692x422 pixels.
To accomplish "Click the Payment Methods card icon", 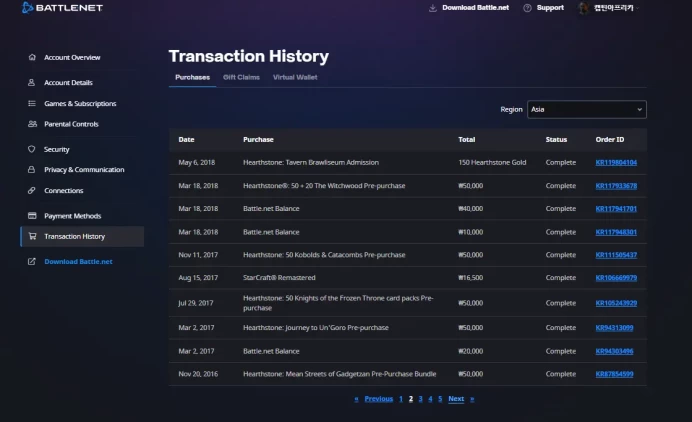I will [32, 215].
